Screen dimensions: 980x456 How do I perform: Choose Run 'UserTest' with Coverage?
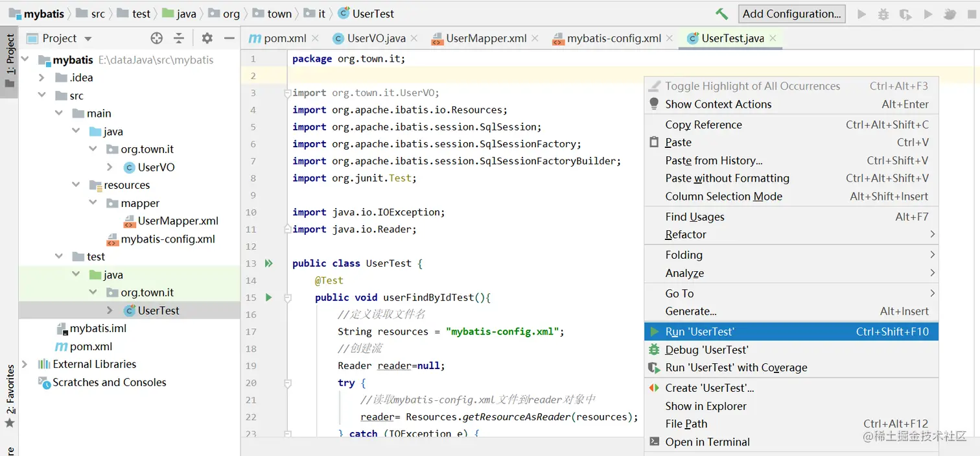point(791,367)
